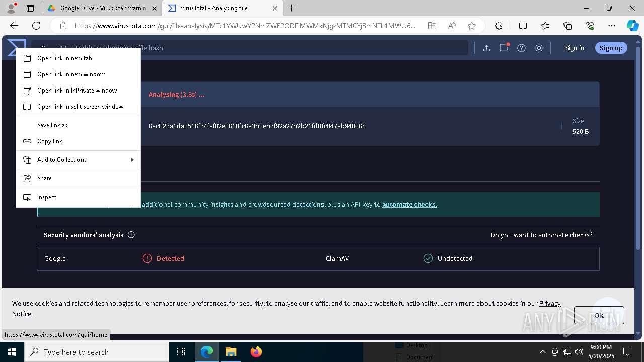
Task: Open Edge Settings and more menu
Action: pyautogui.click(x=612, y=26)
